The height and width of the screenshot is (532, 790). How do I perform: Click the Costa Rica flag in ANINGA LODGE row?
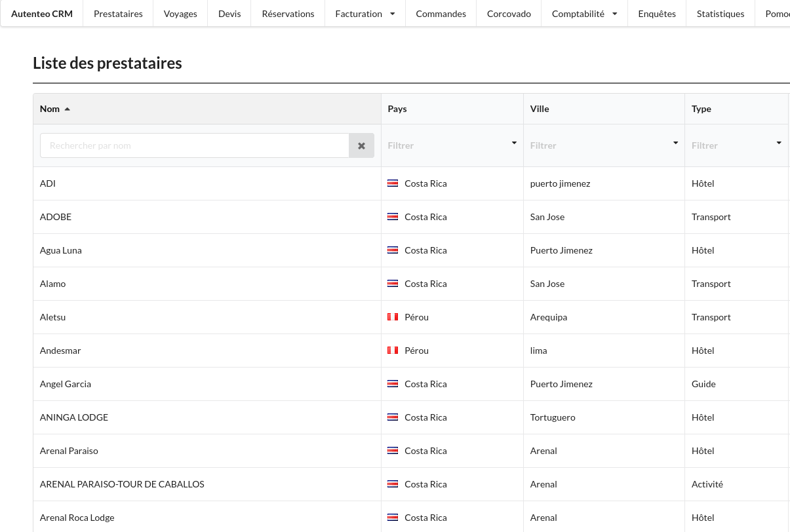[x=393, y=417]
